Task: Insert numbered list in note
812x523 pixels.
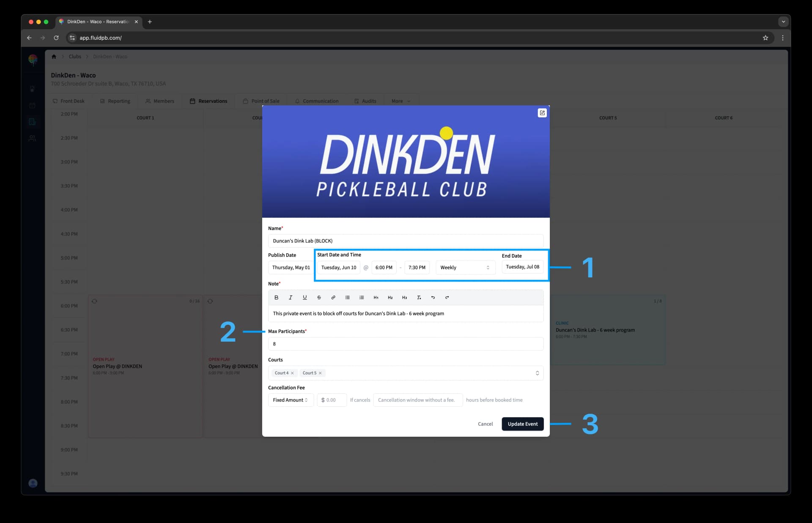Action: click(362, 298)
